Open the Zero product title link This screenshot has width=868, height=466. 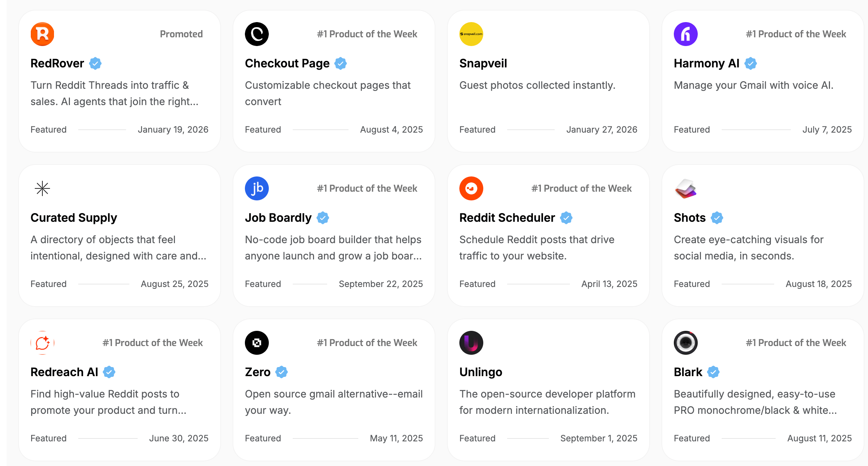[x=258, y=372]
